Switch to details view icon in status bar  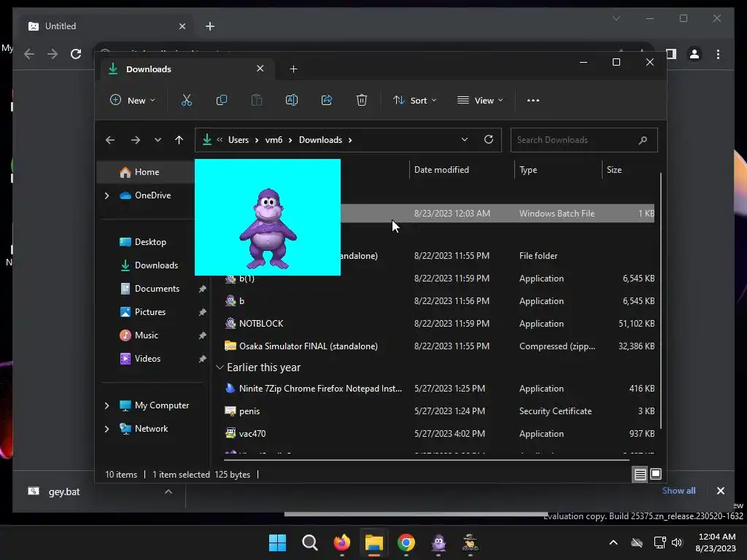640,474
